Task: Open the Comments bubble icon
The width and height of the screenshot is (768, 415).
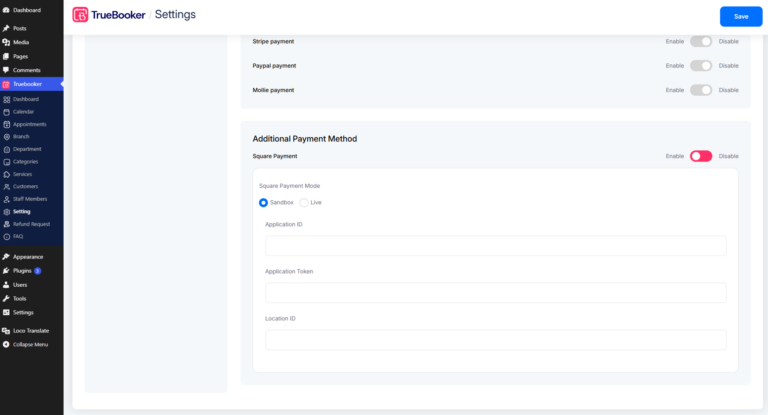Action: (x=6, y=70)
